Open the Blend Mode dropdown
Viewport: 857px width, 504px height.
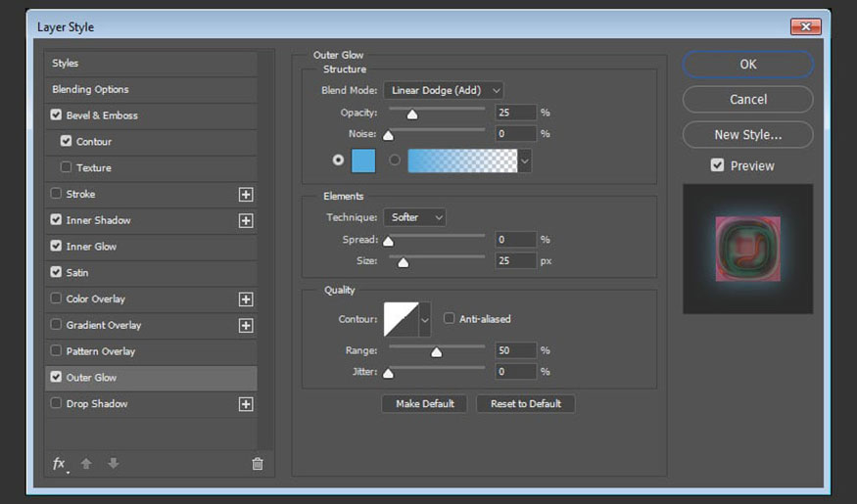(444, 90)
